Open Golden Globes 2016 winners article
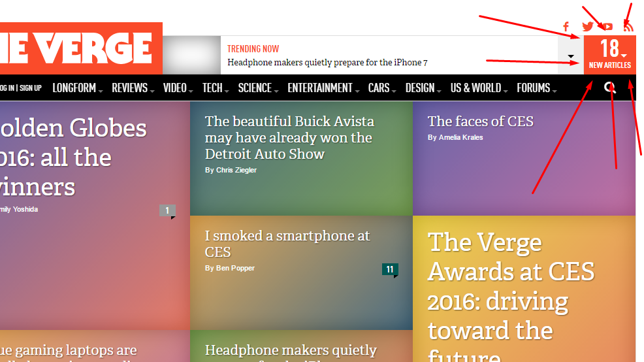 73,157
